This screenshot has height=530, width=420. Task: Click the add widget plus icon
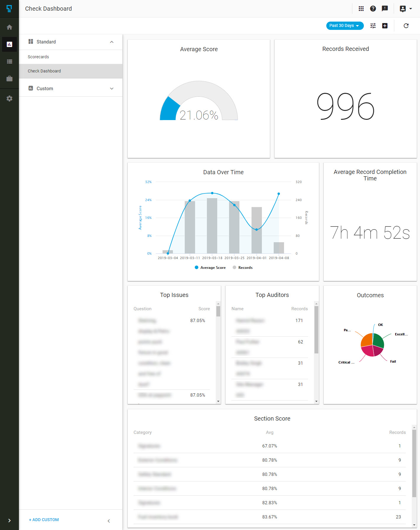[x=385, y=26]
